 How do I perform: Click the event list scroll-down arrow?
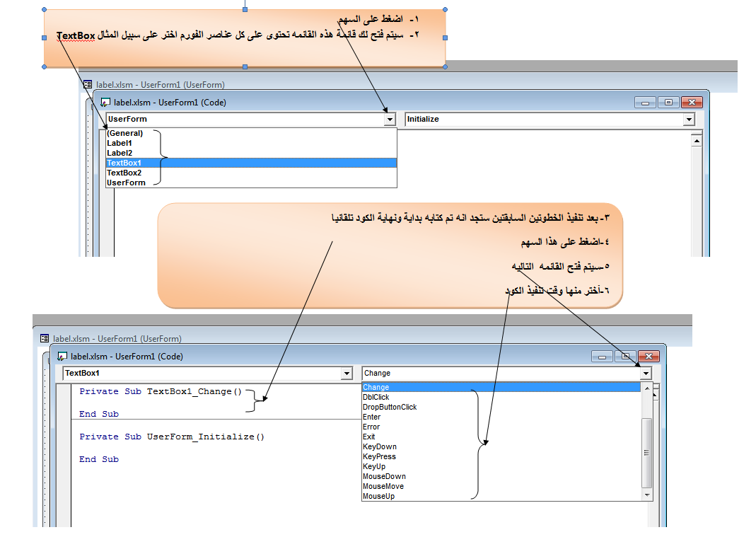coord(647,495)
